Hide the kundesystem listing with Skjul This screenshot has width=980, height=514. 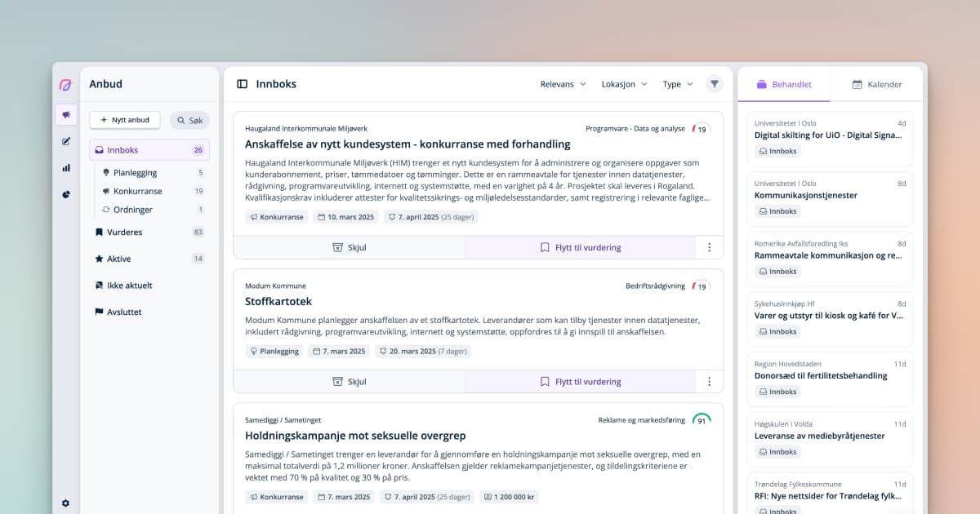349,246
